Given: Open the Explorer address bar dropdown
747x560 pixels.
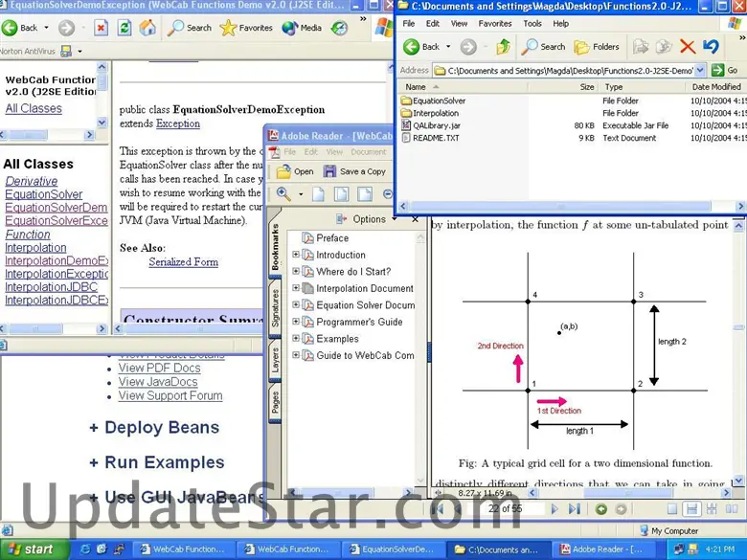Looking at the screenshot, I should pos(700,71).
